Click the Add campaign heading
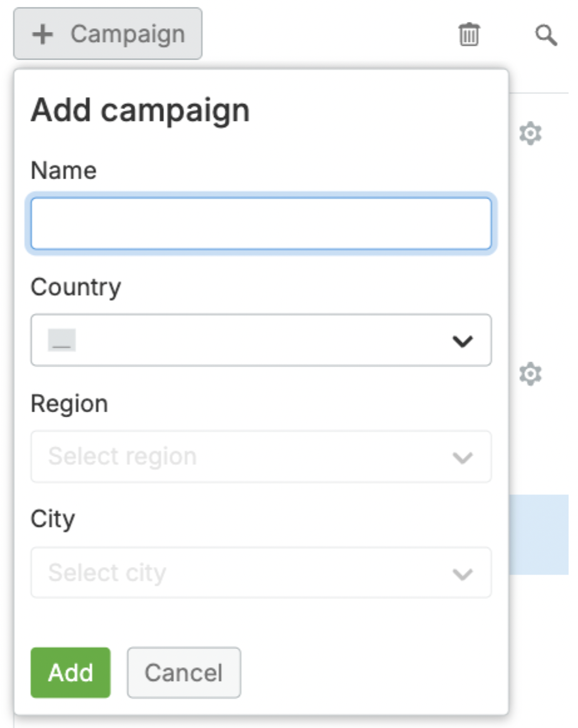 (140, 111)
